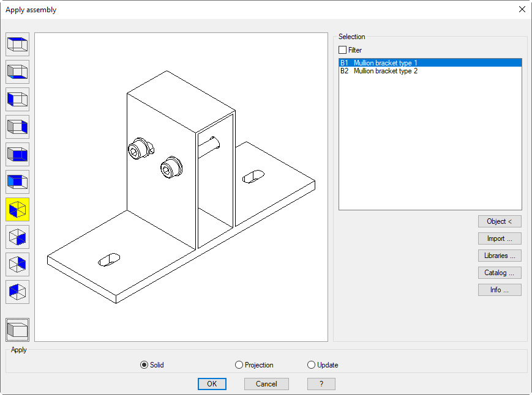Select the right face view cube icon

(x=17, y=127)
